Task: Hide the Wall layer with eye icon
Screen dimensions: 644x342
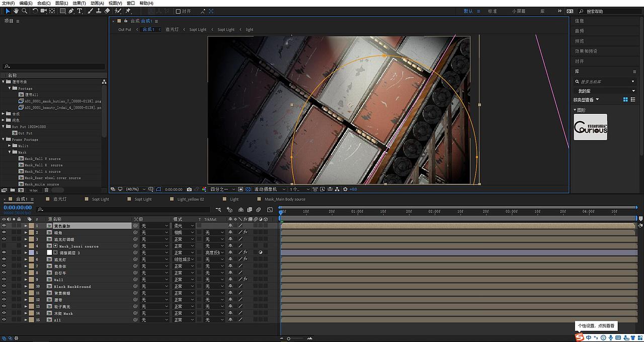Action: [x=4, y=280]
